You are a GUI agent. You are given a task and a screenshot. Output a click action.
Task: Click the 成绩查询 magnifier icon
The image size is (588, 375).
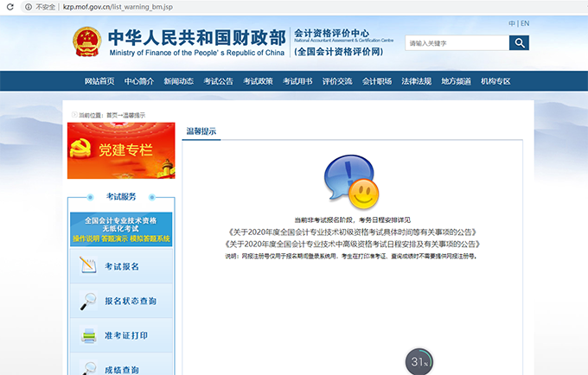point(88,367)
